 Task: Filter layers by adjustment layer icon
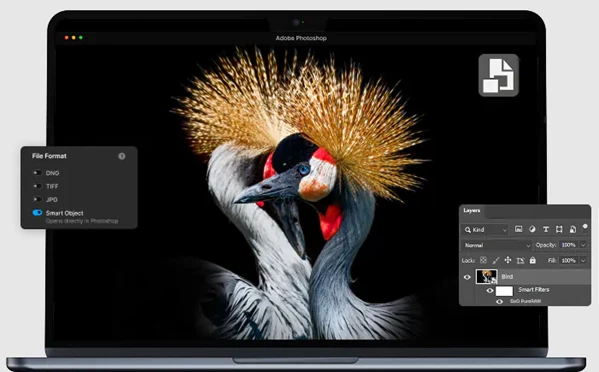coord(532,229)
